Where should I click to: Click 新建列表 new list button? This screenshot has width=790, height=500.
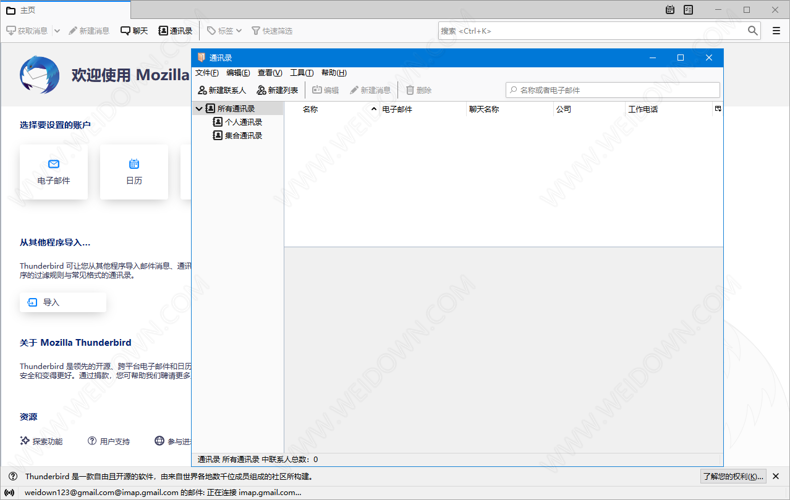pyautogui.click(x=278, y=90)
